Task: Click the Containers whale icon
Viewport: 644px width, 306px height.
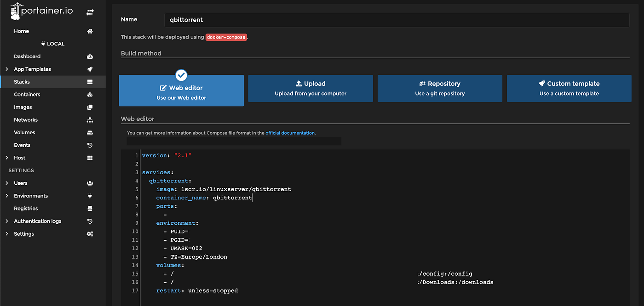Action: point(90,94)
